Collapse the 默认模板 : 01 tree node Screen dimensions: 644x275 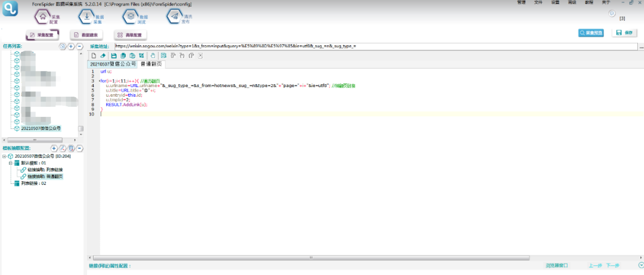[x=10, y=163]
